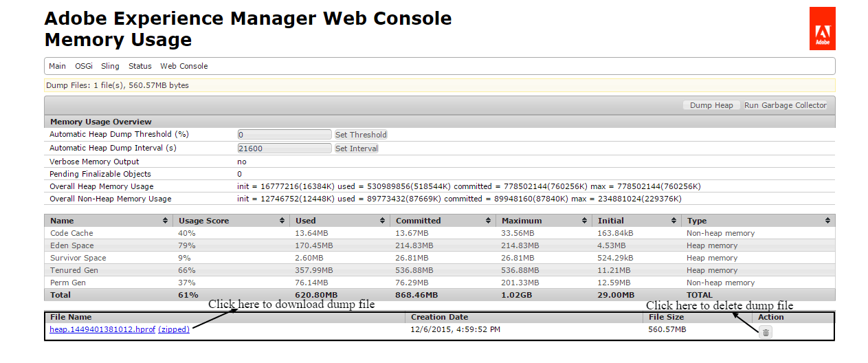This screenshot has width=868, height=363.
Task: Click the Total row label
Action: [60, 295]
